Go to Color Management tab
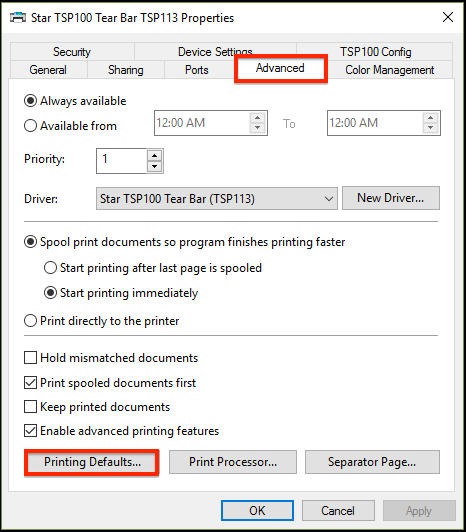Viewport: 466px width, 532px height. tap(390, 70)
